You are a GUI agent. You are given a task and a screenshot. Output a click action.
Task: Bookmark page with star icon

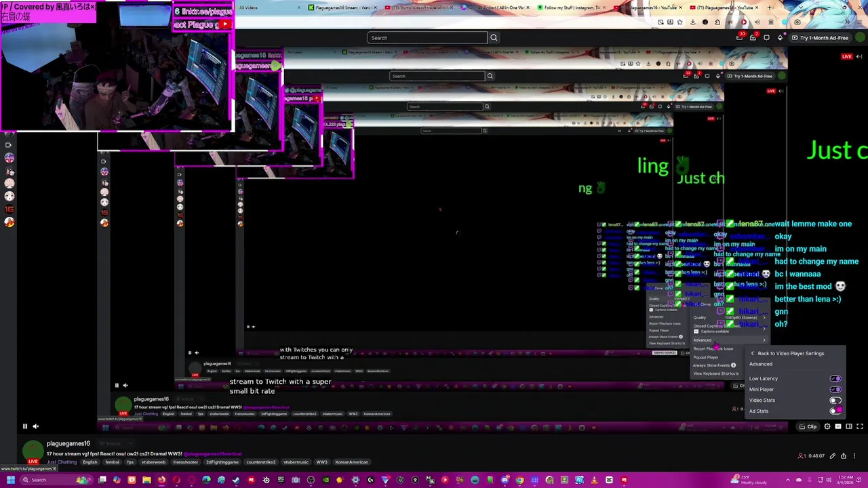[x=679, y=22]
